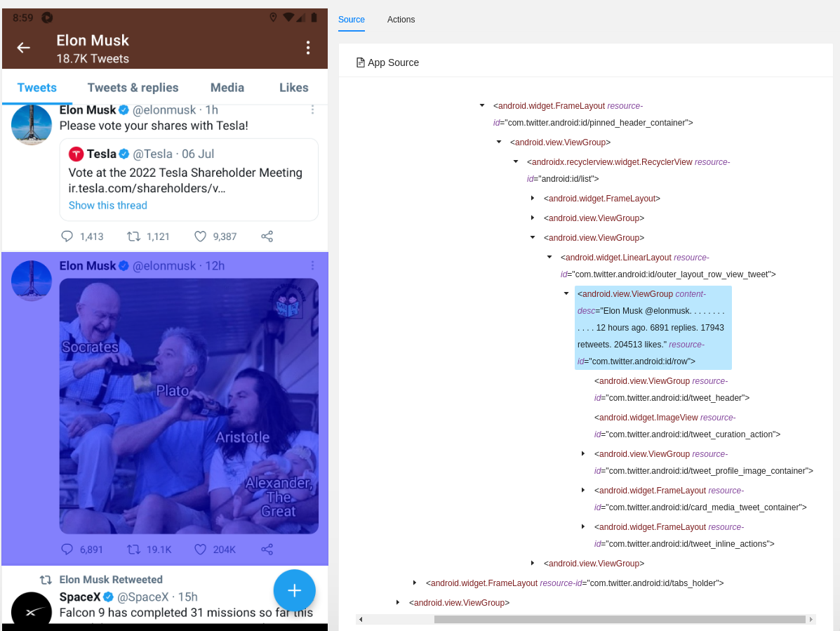Select the tweet_header ViewGroup node
Viewport: 840px width, 631px height.
click(x=672, y=390)
